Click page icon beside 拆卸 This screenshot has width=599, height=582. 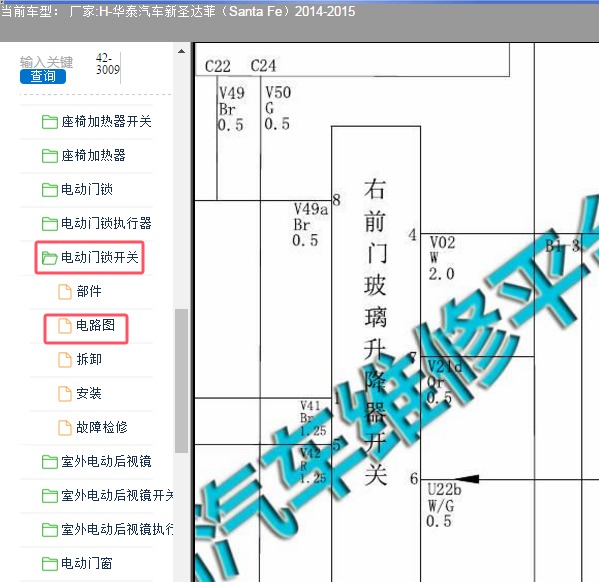click(x=65, y=360)
